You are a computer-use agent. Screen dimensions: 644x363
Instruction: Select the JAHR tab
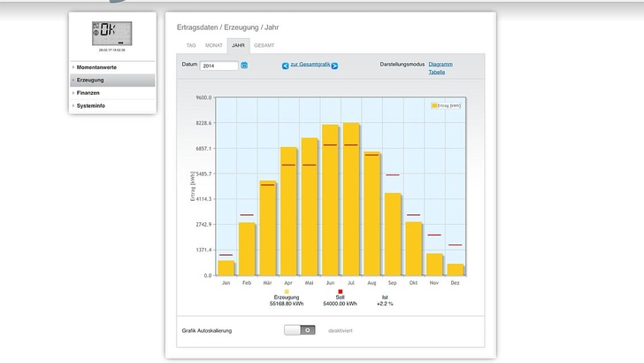click(238, 44)
